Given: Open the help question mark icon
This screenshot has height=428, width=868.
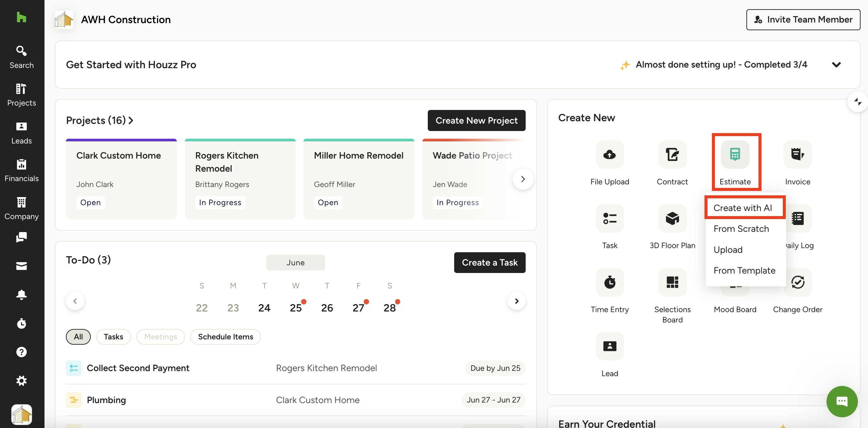Looking at the screenshot, I should 22,352.
